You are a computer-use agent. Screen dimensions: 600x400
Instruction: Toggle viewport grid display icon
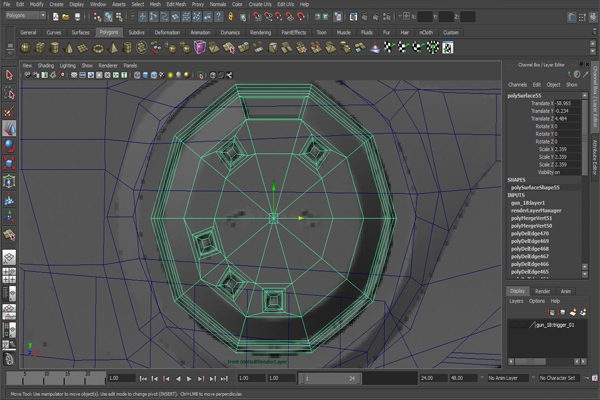tap(74, 75)
